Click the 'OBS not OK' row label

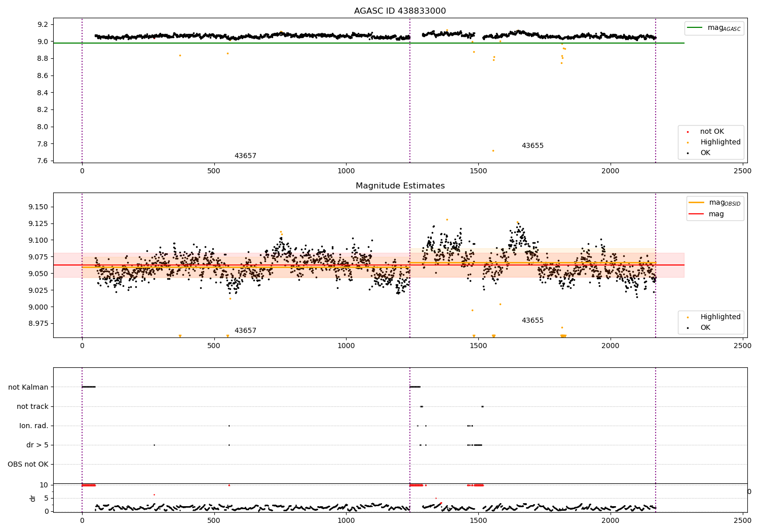tap(28, 465)
